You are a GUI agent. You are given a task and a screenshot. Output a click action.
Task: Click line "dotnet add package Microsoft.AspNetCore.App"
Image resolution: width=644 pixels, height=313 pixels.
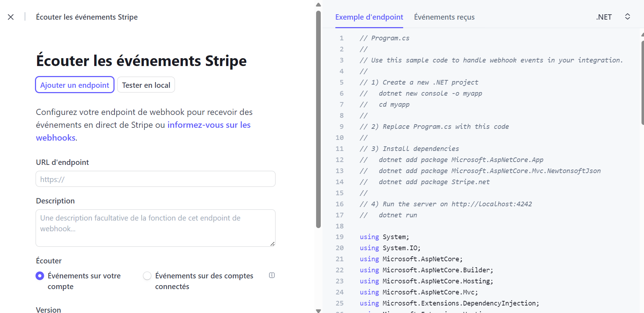(461, 160)
